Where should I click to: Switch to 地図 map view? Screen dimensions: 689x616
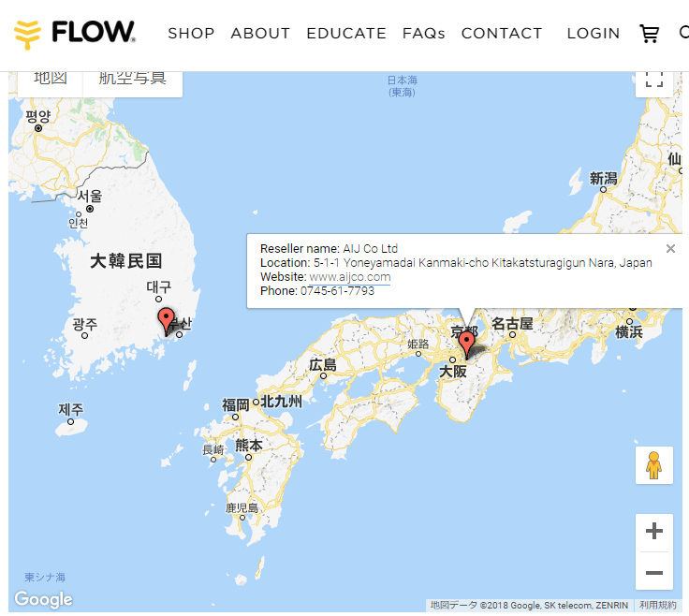pyautogui.click(x=51, y=83)
